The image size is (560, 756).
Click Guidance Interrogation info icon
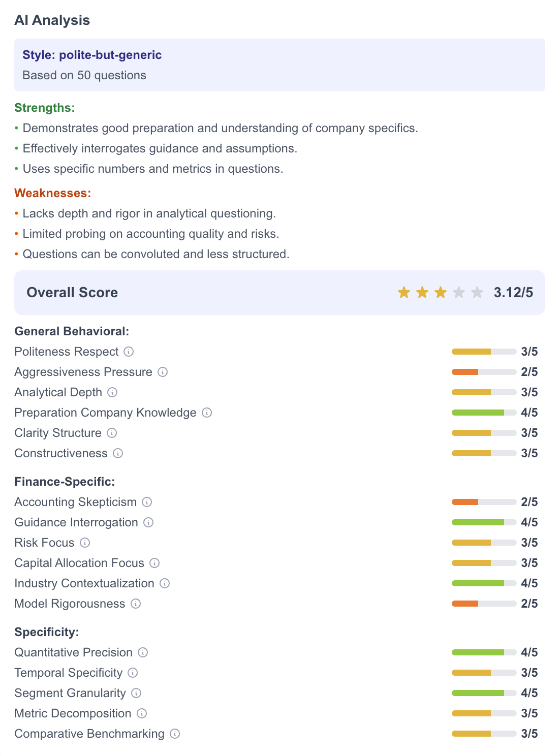(x=148, y=522)
